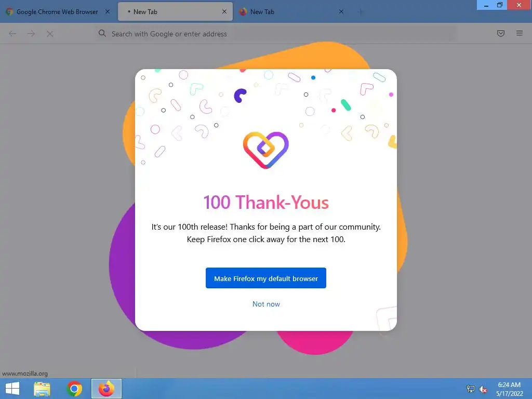This screenshot has width=532, height=399.
Task: Open Google Chrome from the taskbar
Action: point(74,389)
